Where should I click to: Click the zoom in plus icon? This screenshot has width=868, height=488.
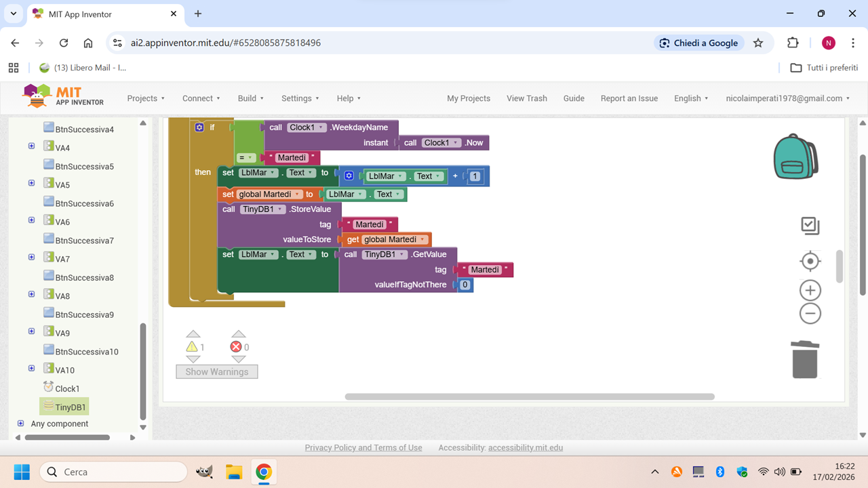(x=810, y=291)
